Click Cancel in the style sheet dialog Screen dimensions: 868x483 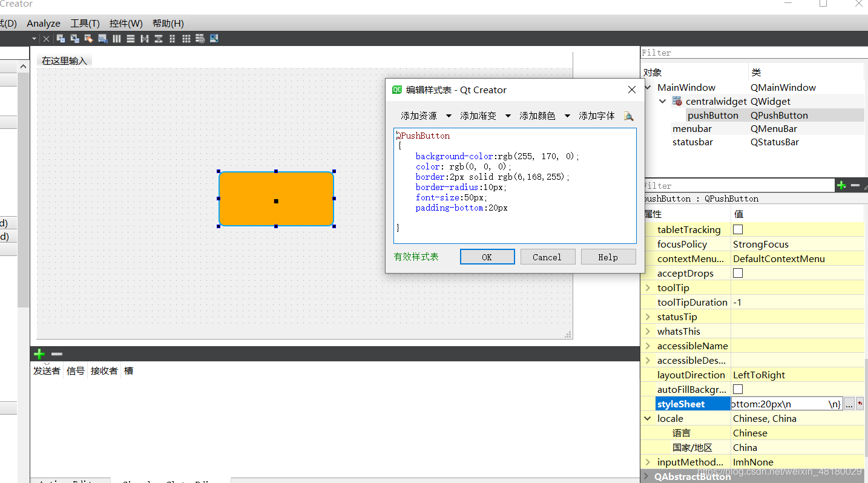547,257
